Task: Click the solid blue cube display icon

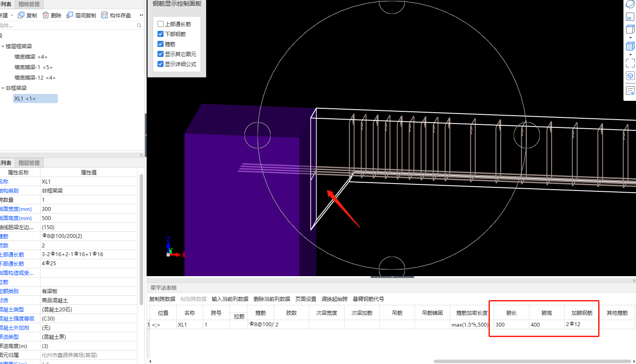Action: click(630, 46)
